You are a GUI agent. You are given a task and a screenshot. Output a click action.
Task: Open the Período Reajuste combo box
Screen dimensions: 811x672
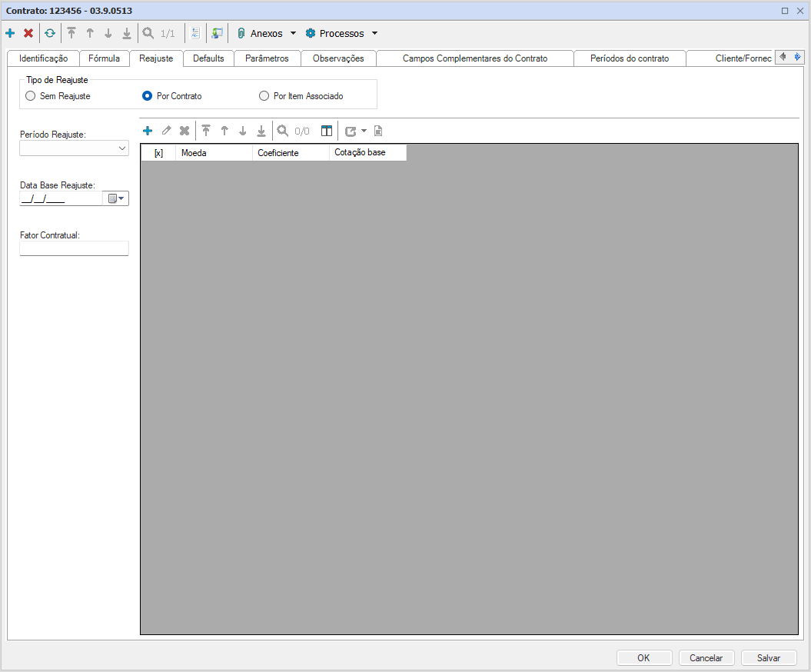click(74, 148)
